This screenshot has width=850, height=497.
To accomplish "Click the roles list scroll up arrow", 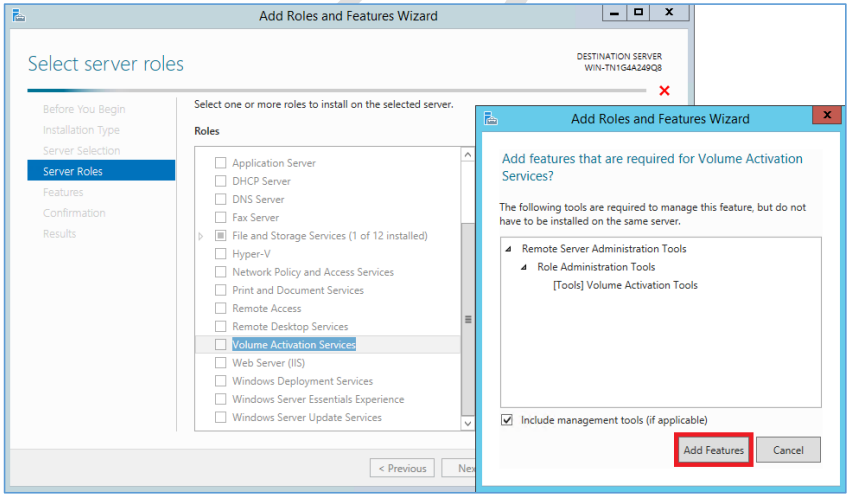I will click(x=468, y=155).
